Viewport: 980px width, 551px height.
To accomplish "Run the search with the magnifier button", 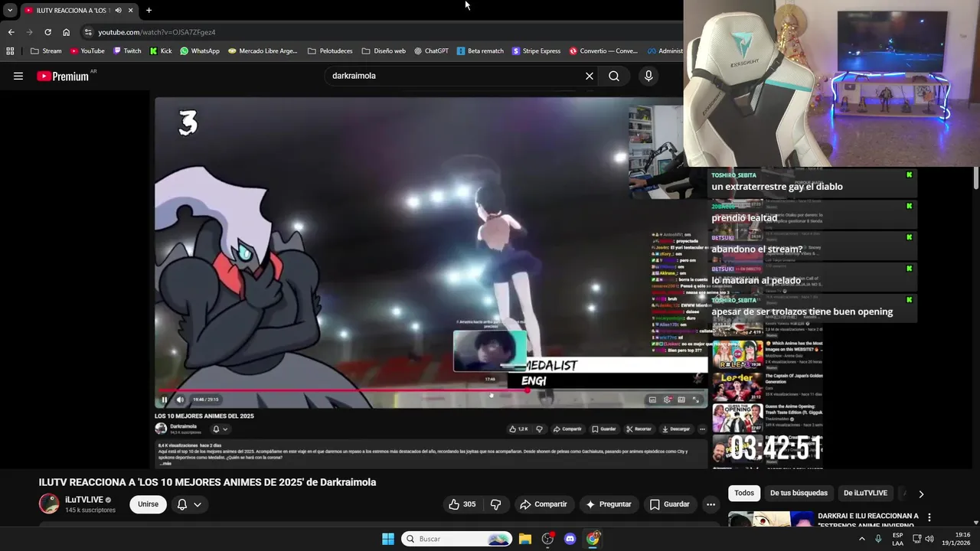I will (614, 76).
